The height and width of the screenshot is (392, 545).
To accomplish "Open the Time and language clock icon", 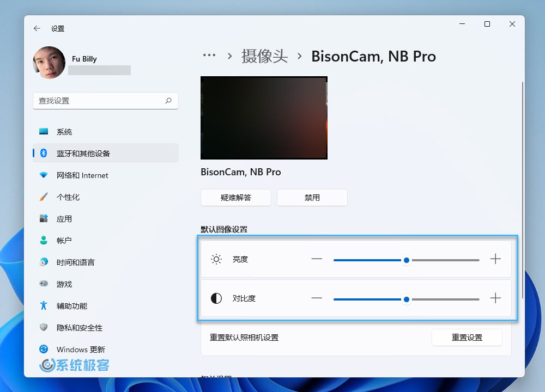I will tap(44, 262).
